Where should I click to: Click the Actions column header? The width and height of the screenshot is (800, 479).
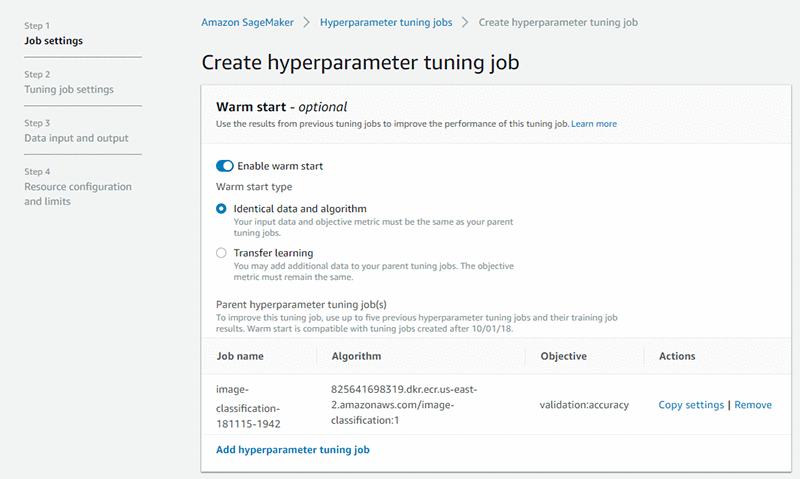click(x=677, y=356)
